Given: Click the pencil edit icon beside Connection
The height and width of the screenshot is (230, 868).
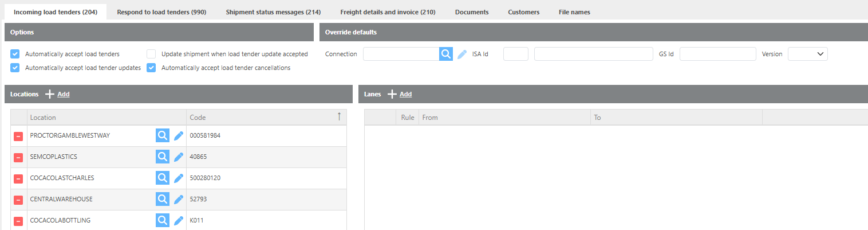Looking at the screenshot, I should pyautogui.click(x=462, y=54).
